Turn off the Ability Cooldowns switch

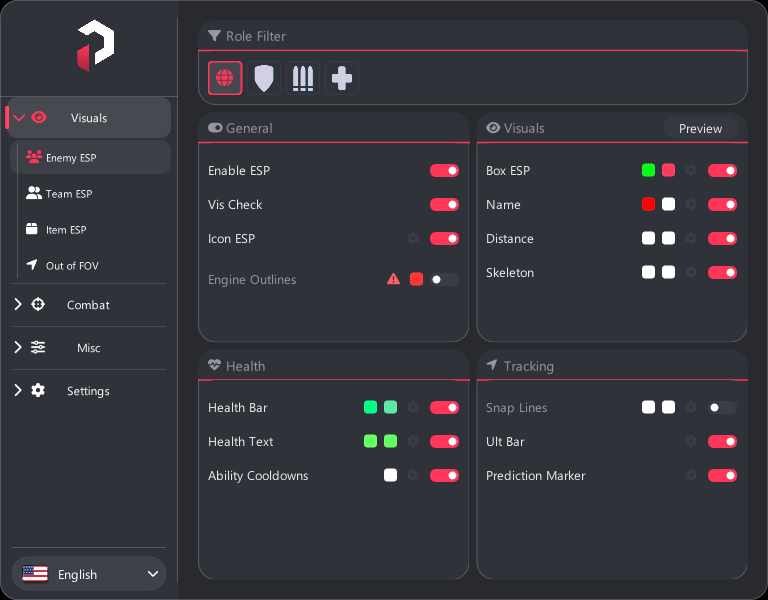tap(444, 476)
